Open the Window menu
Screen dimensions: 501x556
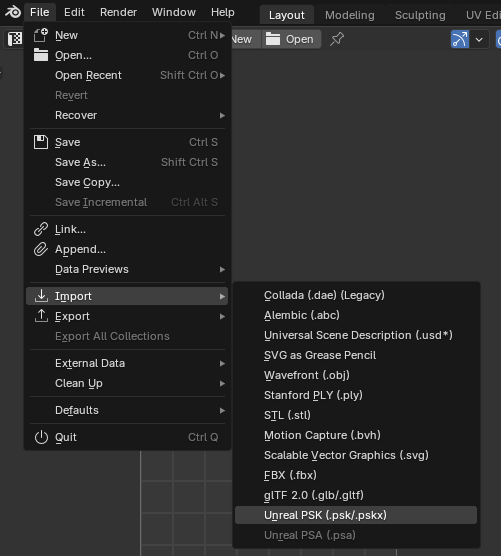[x=174, y=12]
